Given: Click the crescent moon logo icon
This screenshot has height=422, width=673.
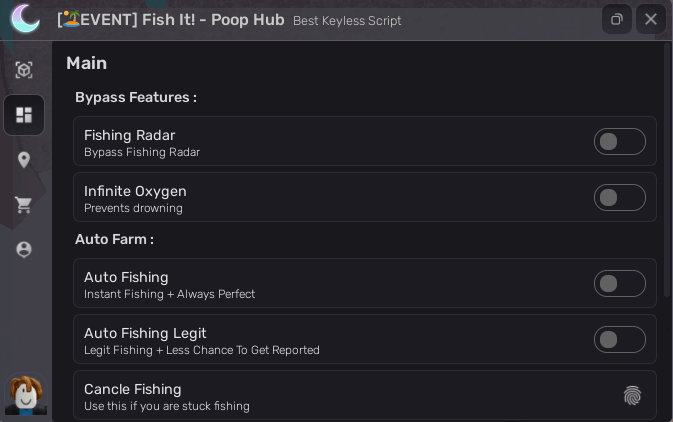Looking at the screenshot, I should coord(25,18).
